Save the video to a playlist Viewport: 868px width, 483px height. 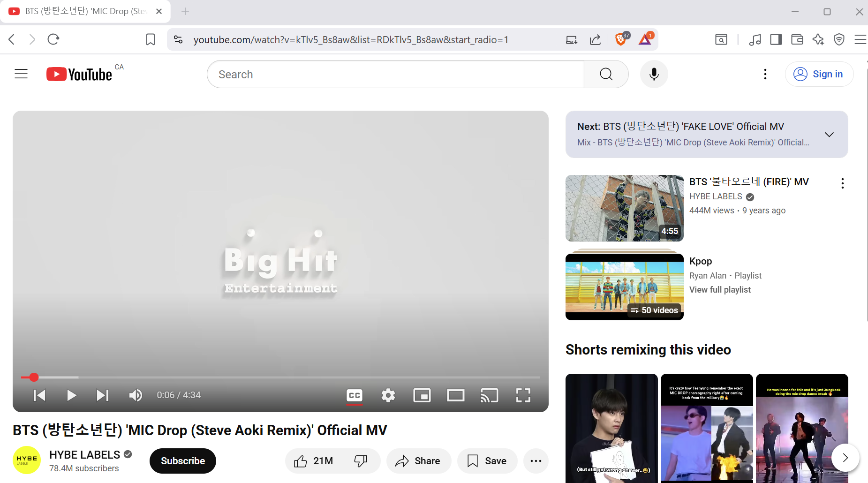point(487,461)
